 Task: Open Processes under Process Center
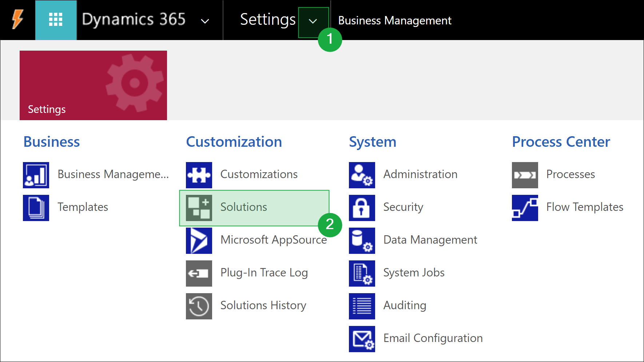pyautogui.click(x=571, y=174)
